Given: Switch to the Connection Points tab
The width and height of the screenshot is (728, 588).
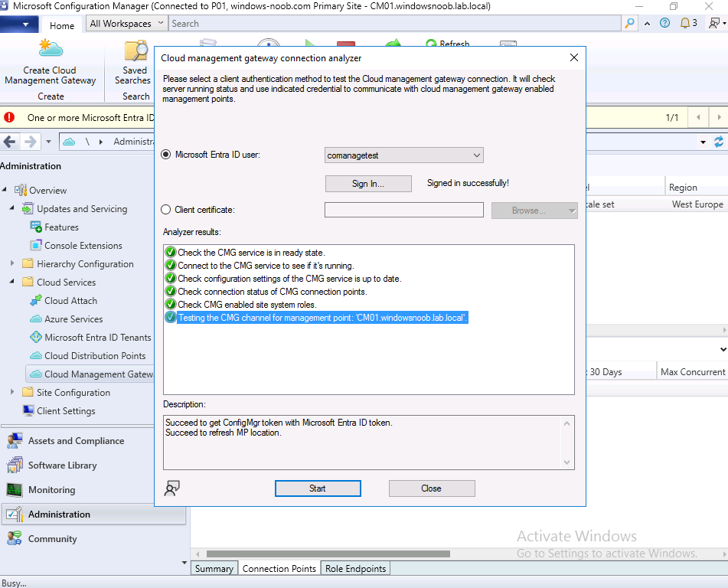Looking at the screenshot, I should click(x=279, y=569).
